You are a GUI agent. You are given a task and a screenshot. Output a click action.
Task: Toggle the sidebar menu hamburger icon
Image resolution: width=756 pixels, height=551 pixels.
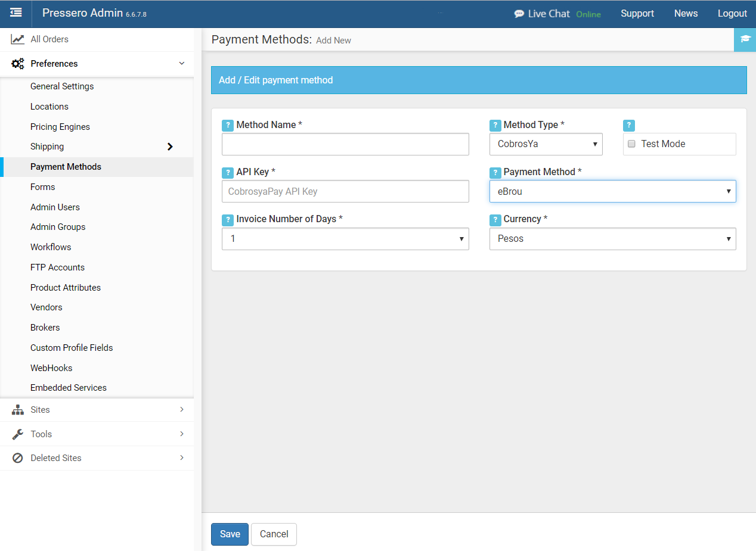(16, 13)
